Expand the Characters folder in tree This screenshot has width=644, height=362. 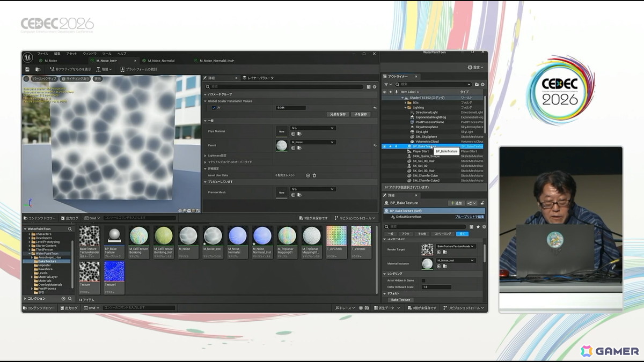(29, 234)
